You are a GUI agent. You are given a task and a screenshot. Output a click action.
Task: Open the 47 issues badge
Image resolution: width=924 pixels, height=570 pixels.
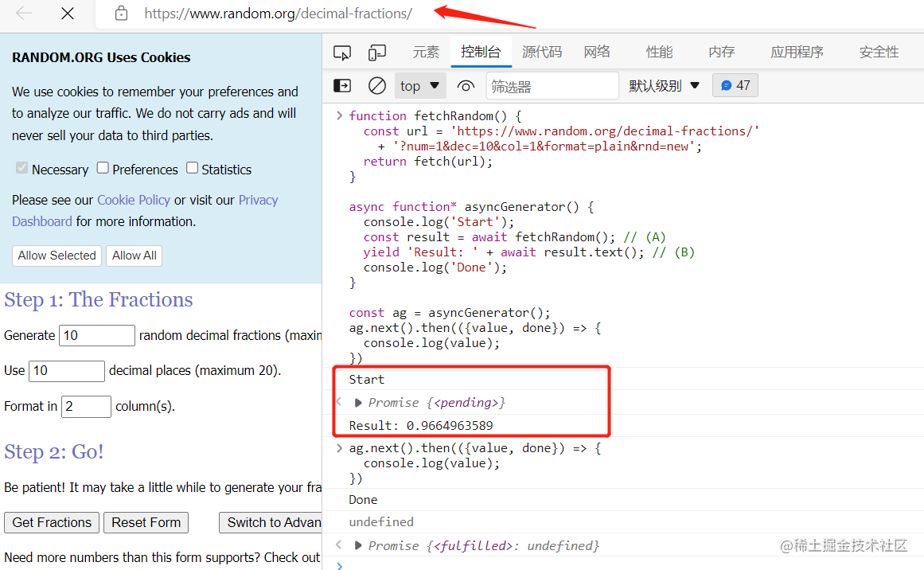pyautogui.click(x=735, y=85)
